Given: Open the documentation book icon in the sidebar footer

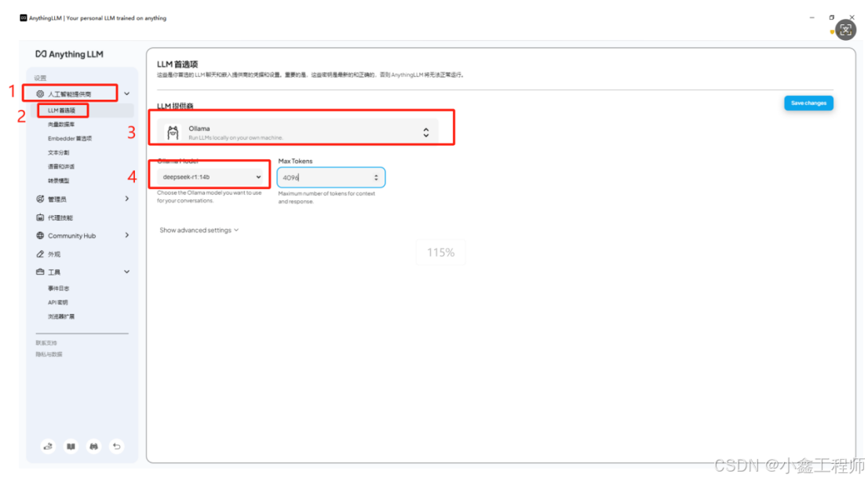Looking at the screenshot, I should click(x=71, y=446).
